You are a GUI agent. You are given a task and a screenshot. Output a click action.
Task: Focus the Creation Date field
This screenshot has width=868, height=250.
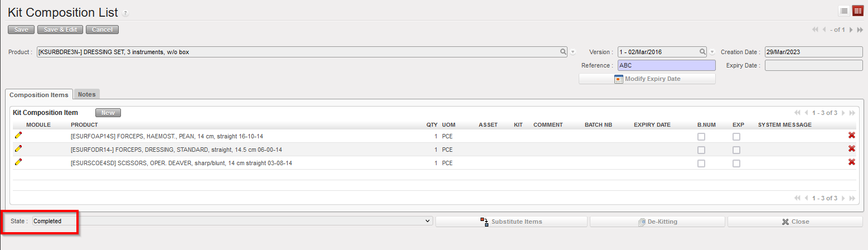814,52
